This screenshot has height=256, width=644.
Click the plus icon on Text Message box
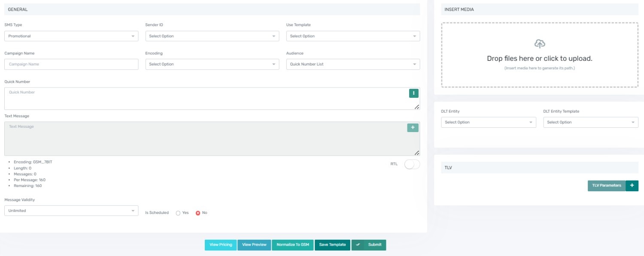point(413,128)
